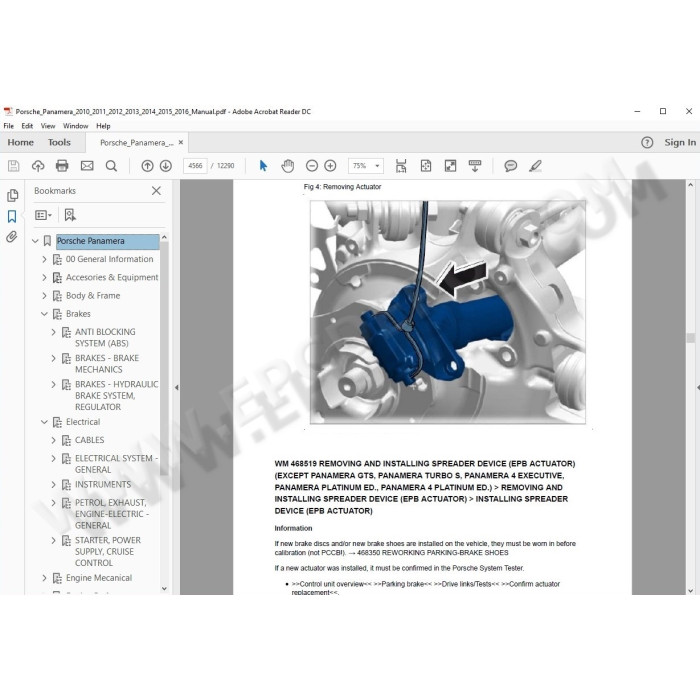700x700 pixels.
Task: Close the Bookmarks panel
Action: point(156,191)
